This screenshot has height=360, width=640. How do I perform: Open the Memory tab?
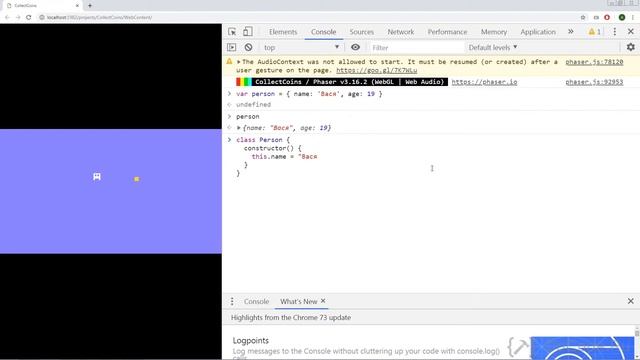coord(494,32)
